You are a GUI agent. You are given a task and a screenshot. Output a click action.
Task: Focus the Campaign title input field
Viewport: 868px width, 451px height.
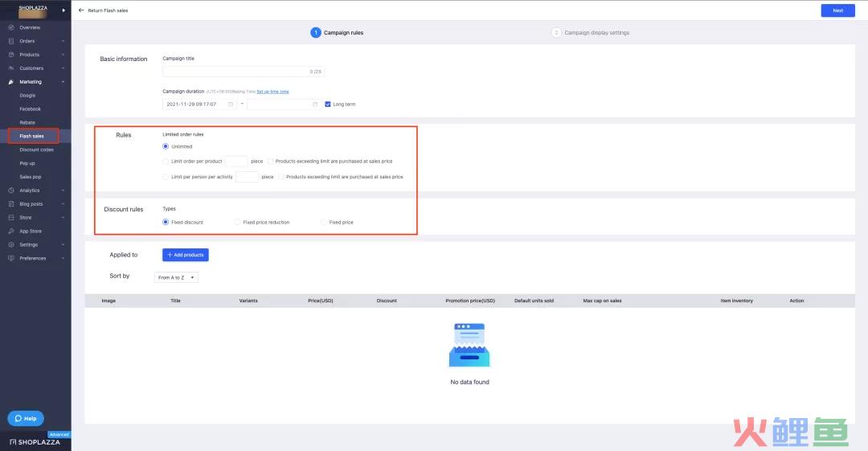click(244, 72)
